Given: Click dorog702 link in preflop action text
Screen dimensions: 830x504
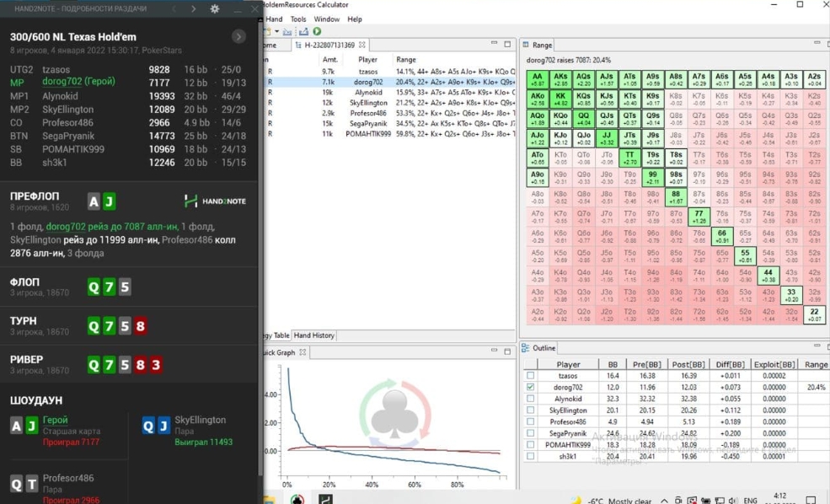Looking at the screenshot, I should point(66,227).
